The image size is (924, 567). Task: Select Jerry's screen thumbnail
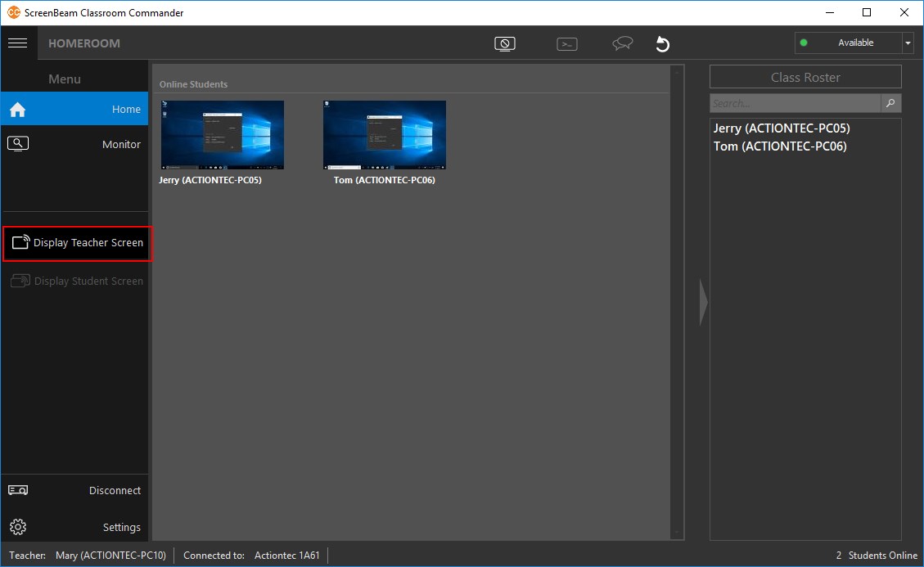(x=222, y=135)
